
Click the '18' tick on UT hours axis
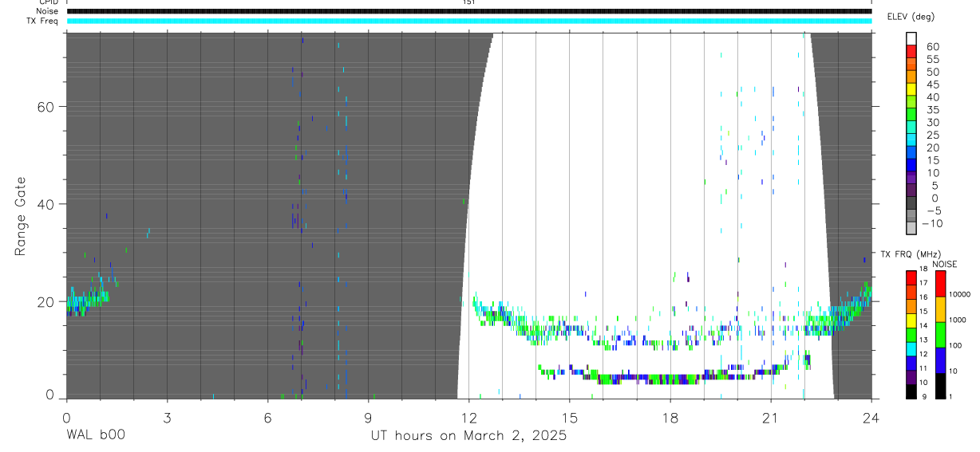[670, 417]
